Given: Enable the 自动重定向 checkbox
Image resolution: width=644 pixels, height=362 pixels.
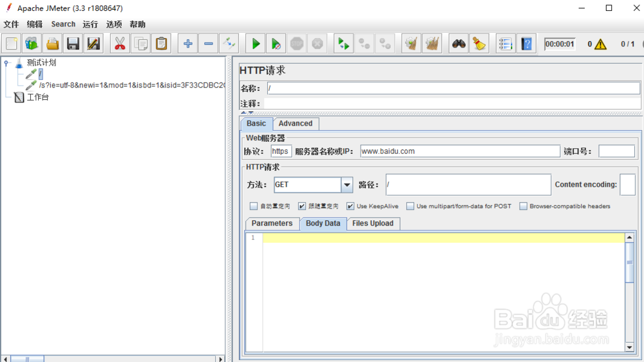Looking at the screenshot, I should (x=253, y=206).
